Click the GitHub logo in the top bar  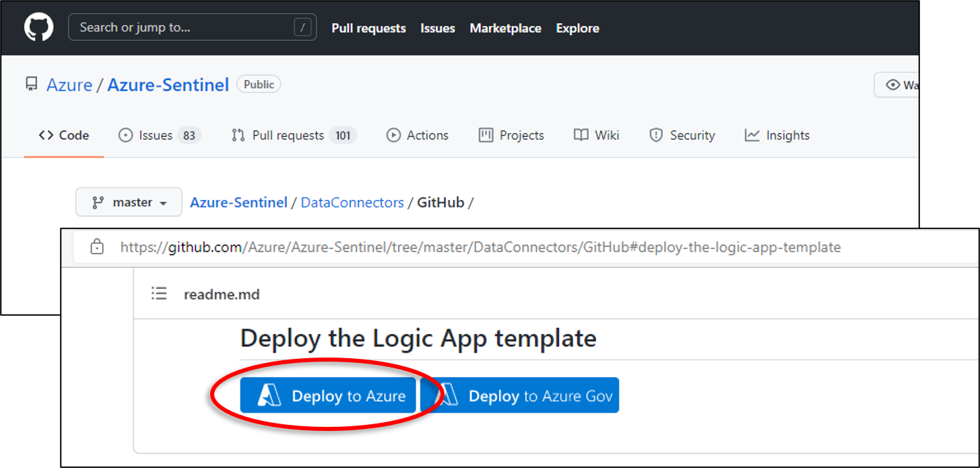point(38,27)
